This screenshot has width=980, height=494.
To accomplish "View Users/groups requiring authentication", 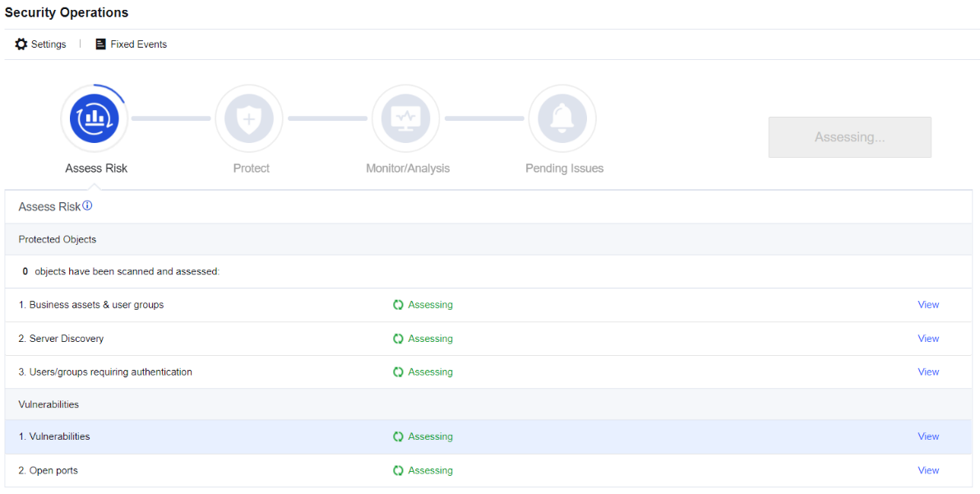I will 928,372.
